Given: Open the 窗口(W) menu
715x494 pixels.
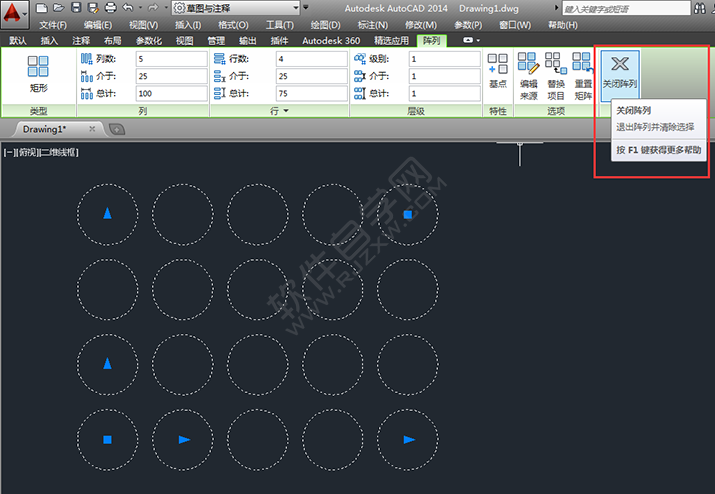Looking at the screenshot, I should click(515, 25).
